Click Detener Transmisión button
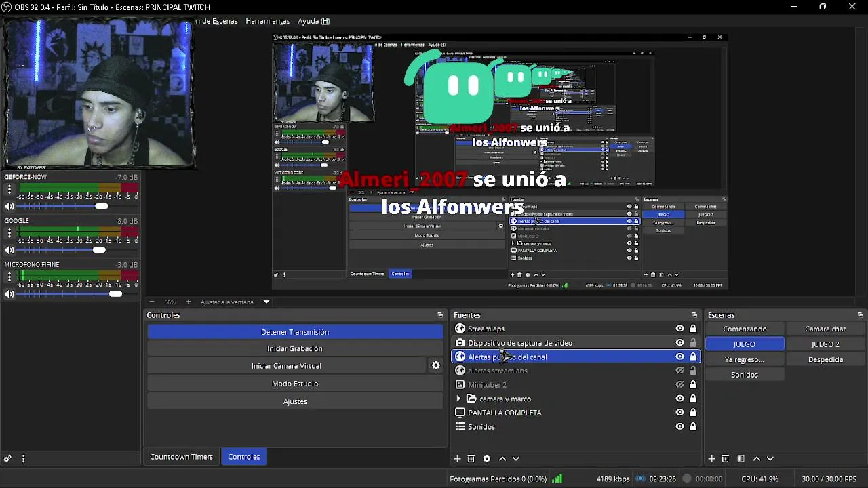This screenshot has width=868, height=488. point(295,332)
